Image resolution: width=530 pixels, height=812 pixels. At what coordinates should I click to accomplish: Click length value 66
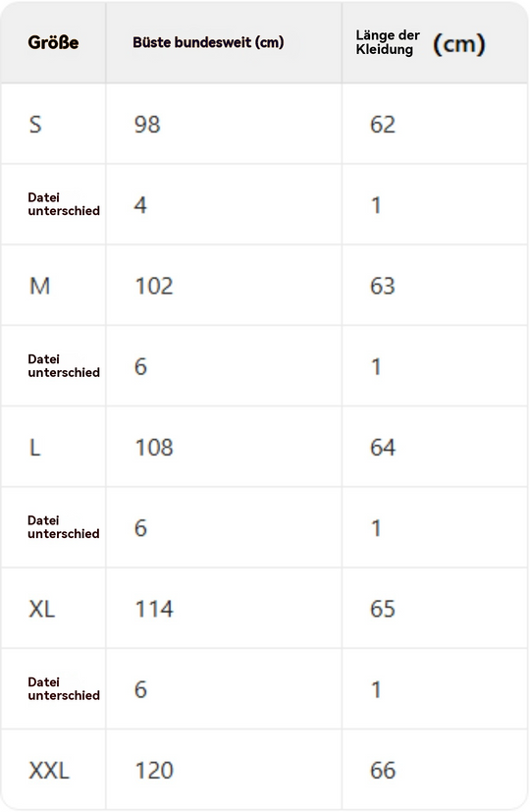pos(383,771)
